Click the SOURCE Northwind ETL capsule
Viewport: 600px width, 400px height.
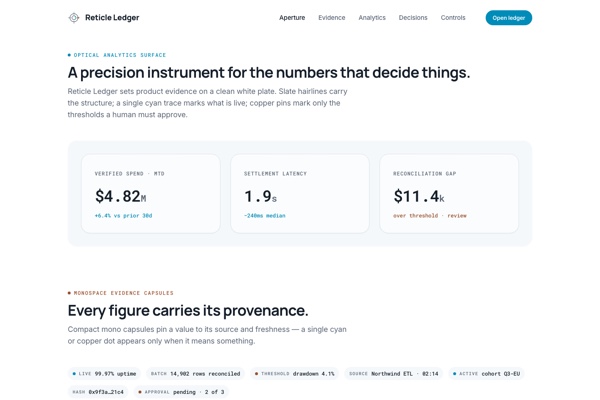click(x=393, y=374)
